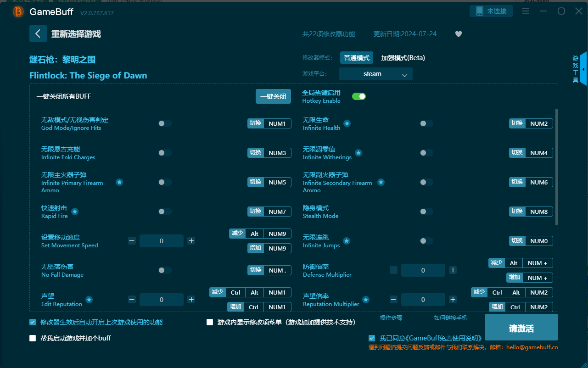Enable Infinite Primary Firearm Ammo toggle

(165, 182)
